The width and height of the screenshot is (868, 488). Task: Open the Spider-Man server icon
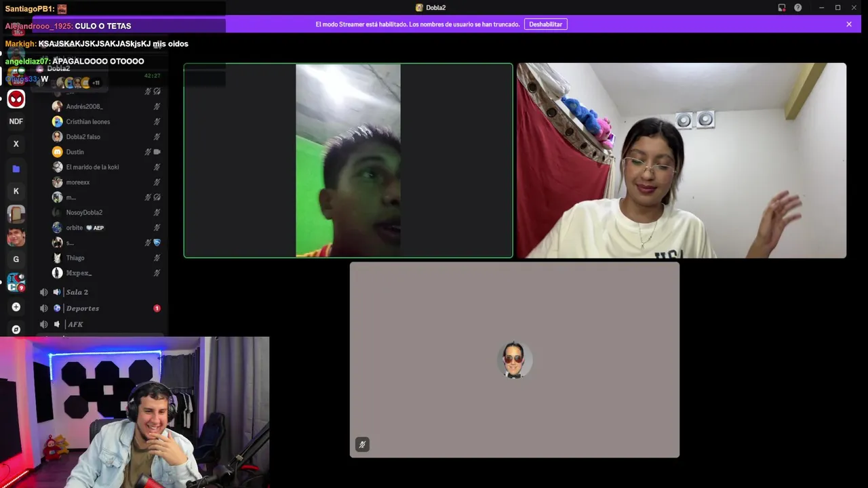(16, 99)
